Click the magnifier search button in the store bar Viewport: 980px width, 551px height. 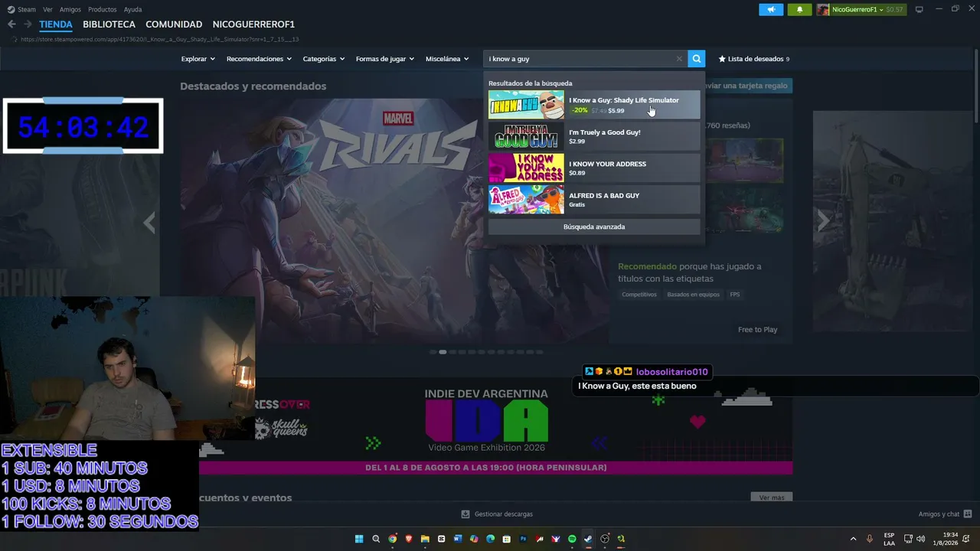tap(696, 59)
